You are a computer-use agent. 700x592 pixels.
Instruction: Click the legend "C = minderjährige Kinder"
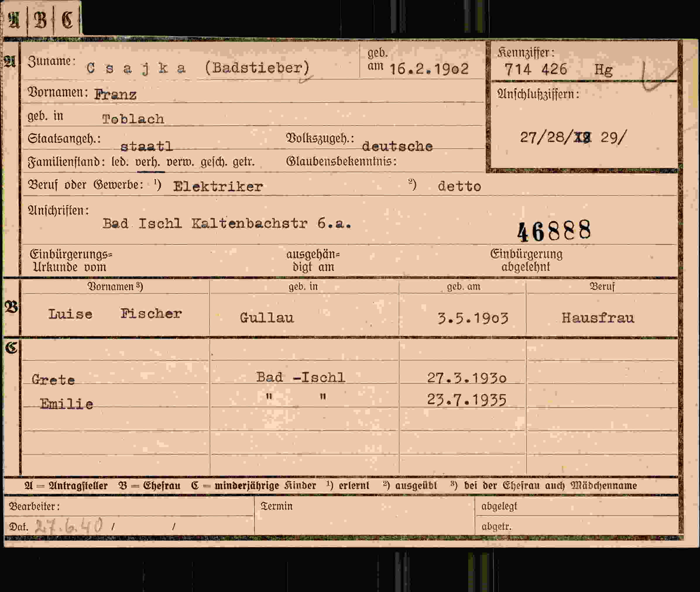tap(253, 485)
